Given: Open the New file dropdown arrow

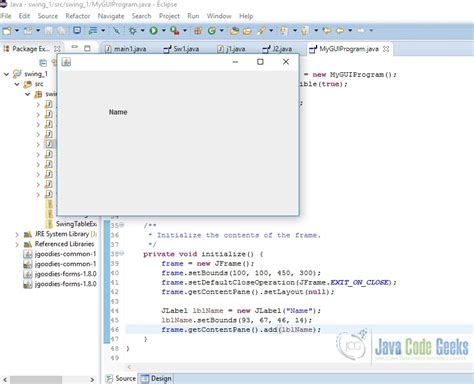Looking at the screenshot, I should click(17, 31).
